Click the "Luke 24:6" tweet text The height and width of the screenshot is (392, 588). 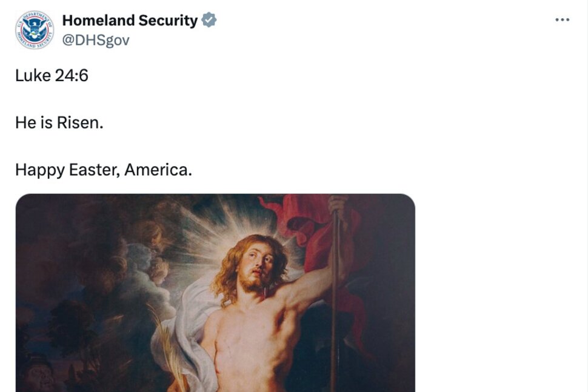point(52,76)
